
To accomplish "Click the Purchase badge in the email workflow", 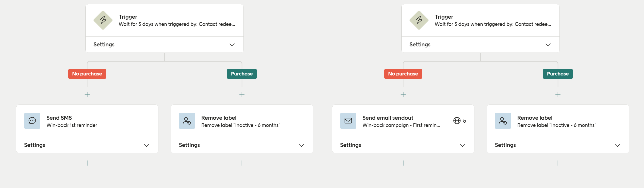I will point(558,74).
